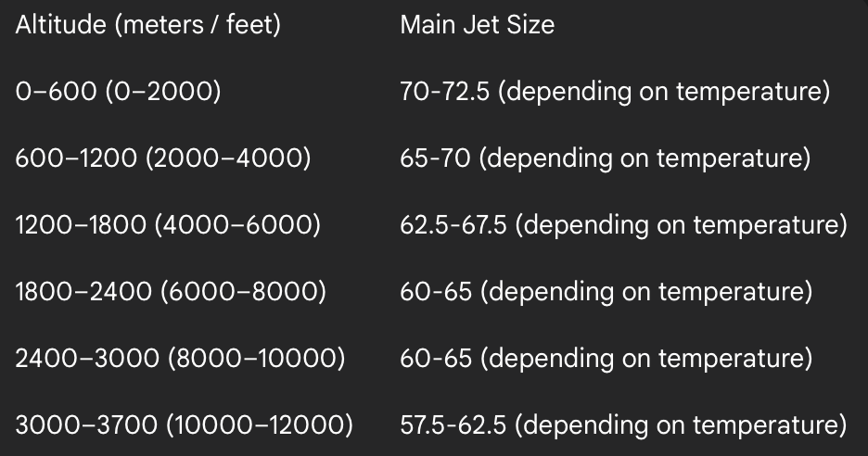Click the 'Main Jet Size' column header
This screenshot has height=456, width=868.
(477, 25)
